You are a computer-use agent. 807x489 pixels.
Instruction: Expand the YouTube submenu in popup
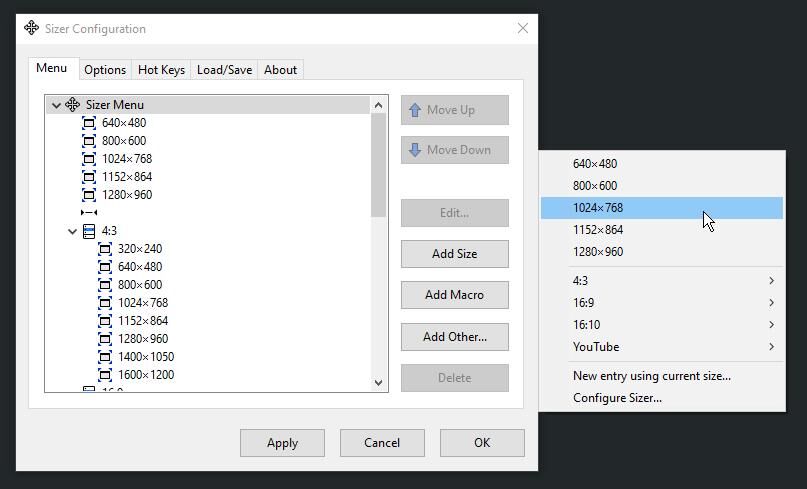tap(662, 347)
